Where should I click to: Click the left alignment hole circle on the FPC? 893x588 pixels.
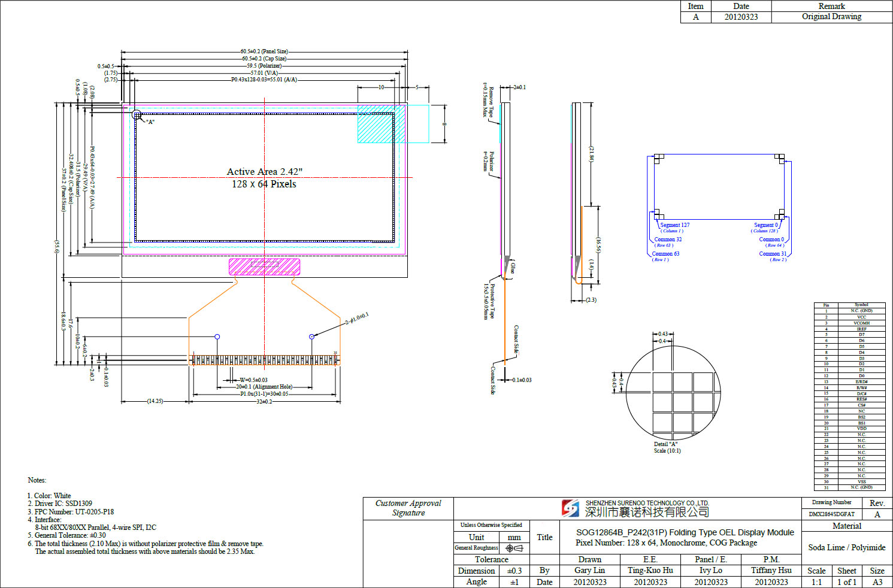217,337
